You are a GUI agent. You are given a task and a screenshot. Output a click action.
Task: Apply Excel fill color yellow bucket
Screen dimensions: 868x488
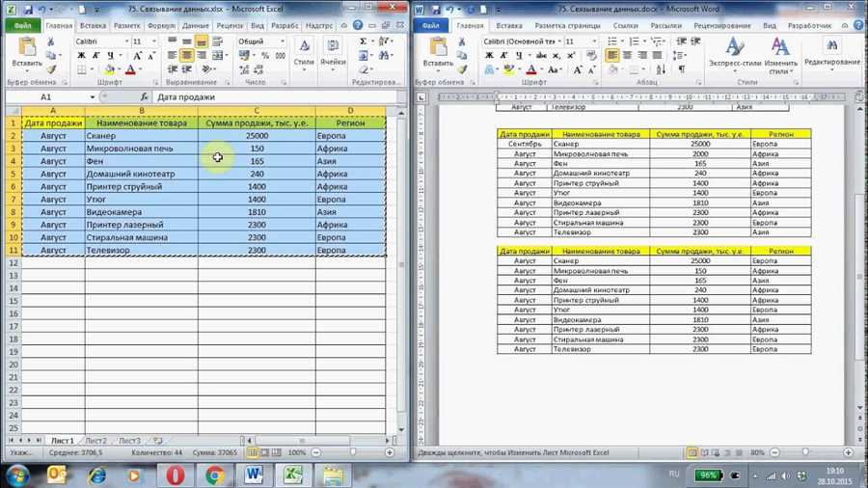pyautogui.click(x=110, y=69)
